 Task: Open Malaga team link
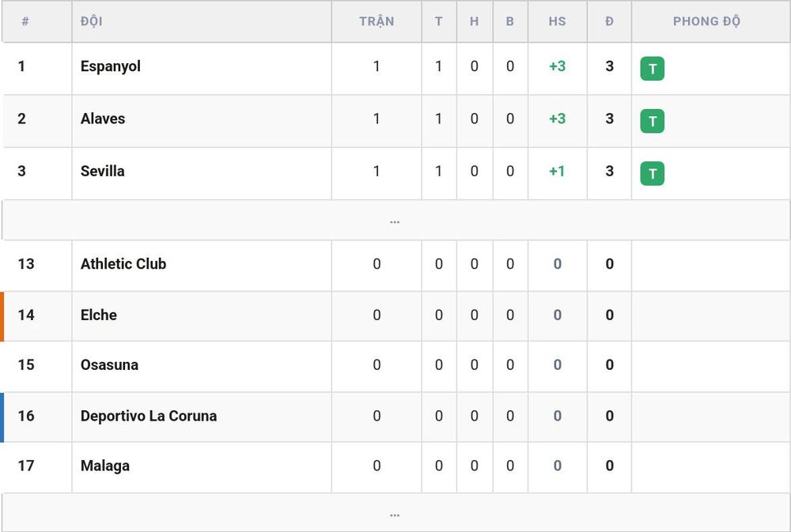105,466
